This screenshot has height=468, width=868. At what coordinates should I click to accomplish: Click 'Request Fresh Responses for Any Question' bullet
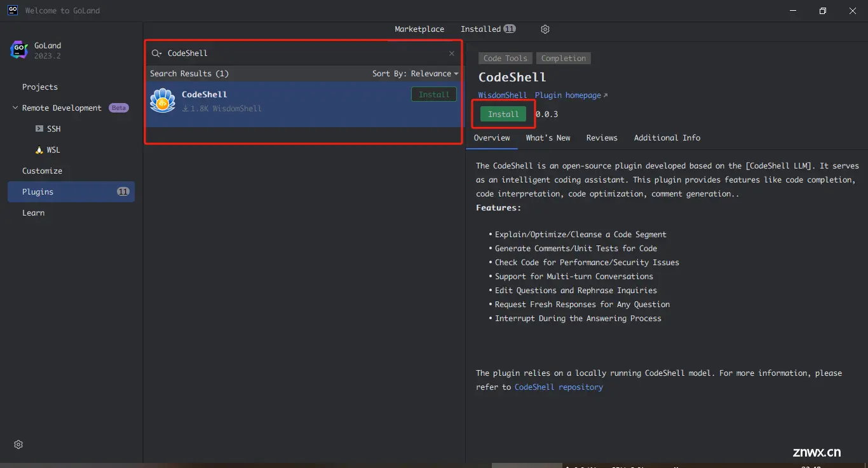583,305
